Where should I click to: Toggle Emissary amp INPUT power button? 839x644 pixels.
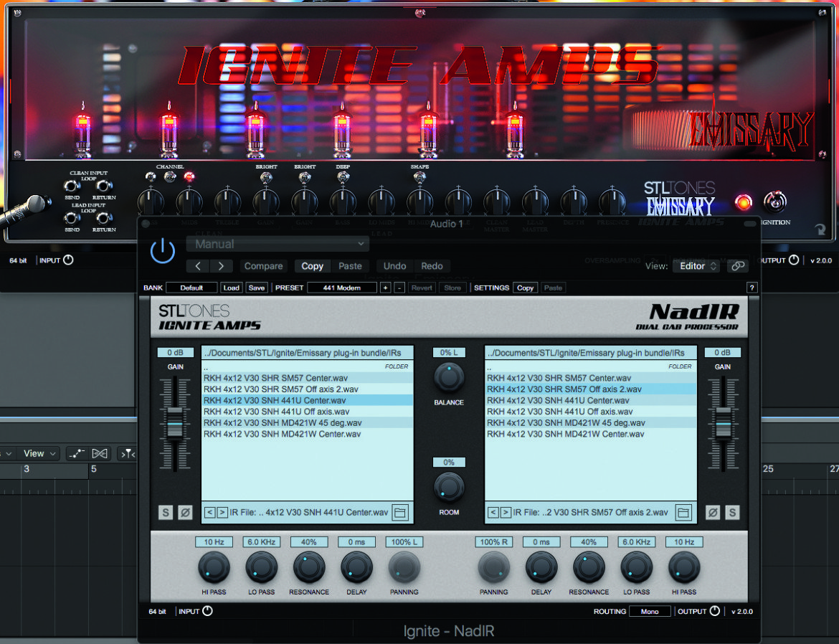point(69,260)
